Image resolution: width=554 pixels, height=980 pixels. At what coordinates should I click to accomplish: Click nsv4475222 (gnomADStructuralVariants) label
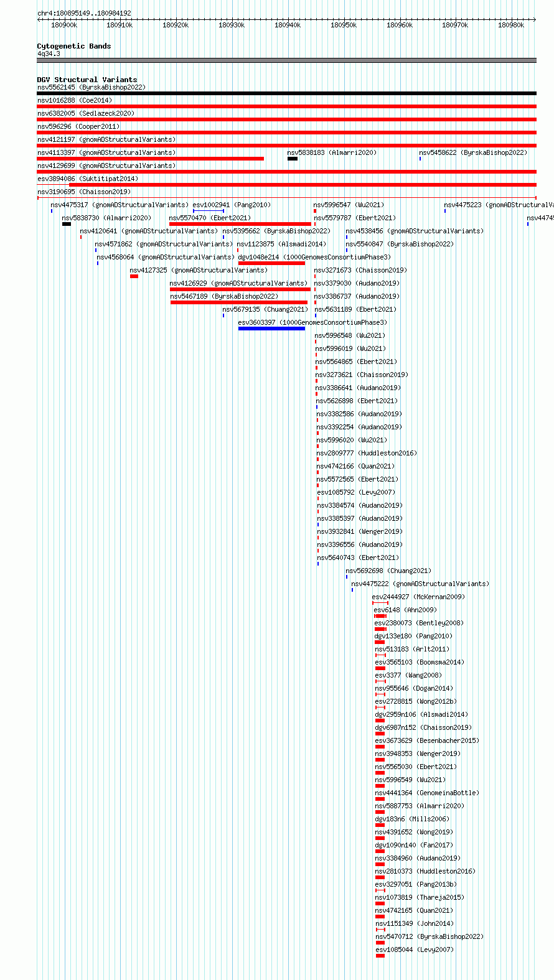(420, 584)
